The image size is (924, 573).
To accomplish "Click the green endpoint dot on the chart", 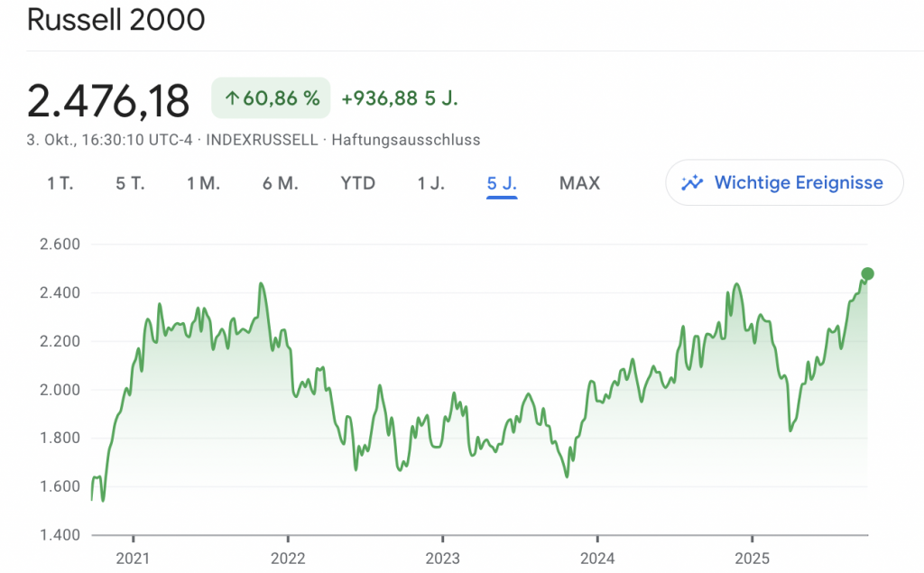I will pyautogui.click(x=867, y=273).
